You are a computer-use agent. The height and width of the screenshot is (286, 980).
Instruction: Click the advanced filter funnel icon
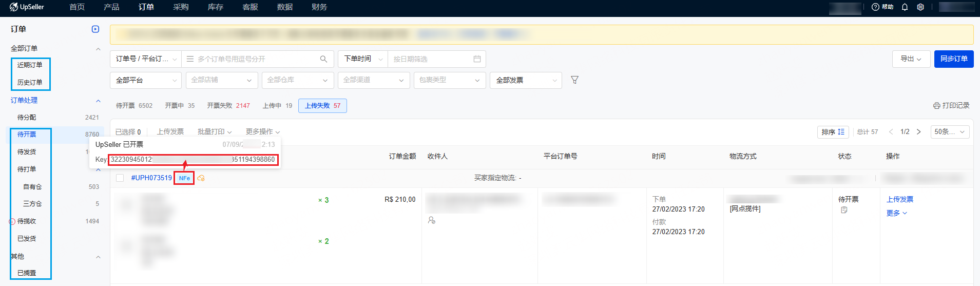574,80
